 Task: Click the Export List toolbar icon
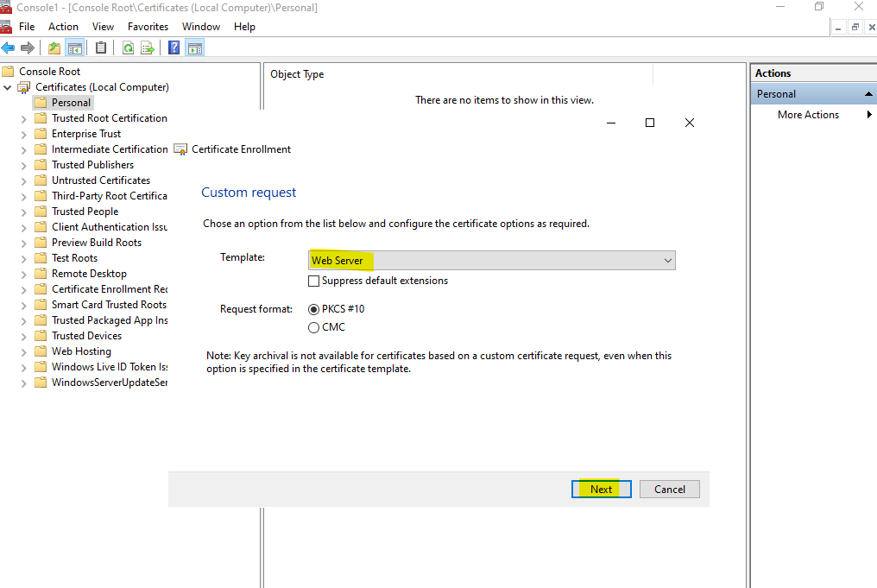(148, 48)
